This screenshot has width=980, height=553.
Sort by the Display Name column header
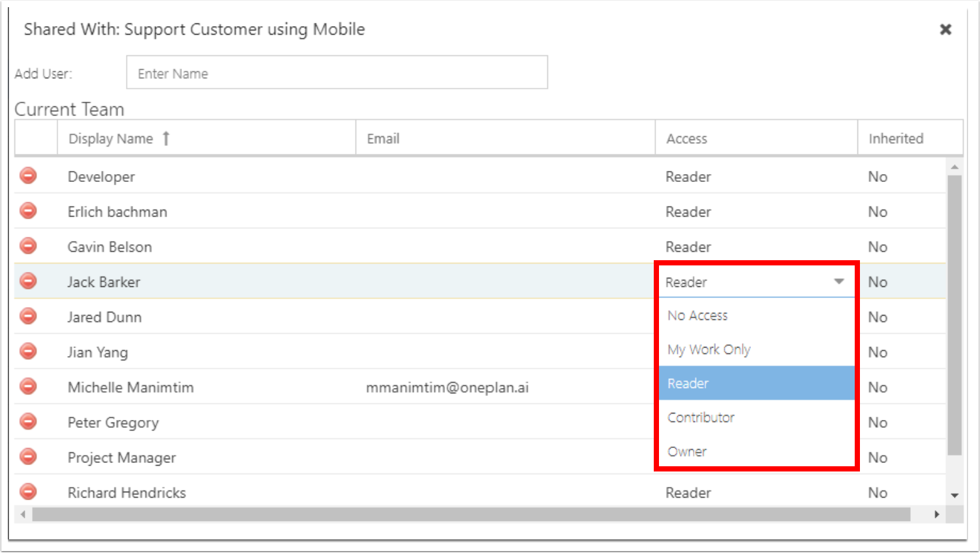pyautogui.click(x=206, y=138)
